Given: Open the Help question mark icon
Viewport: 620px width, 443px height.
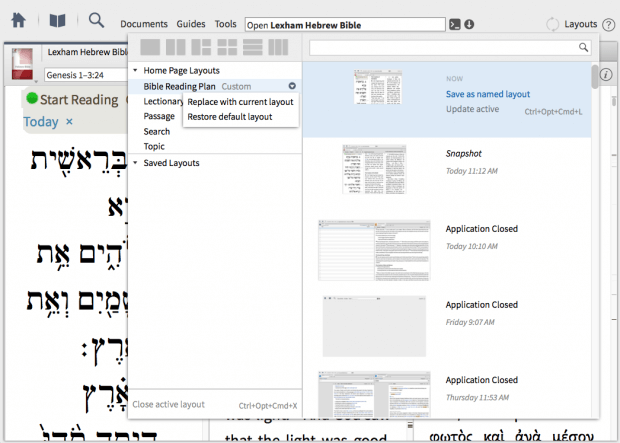Looking at the screenshot, I should point(609,24).
